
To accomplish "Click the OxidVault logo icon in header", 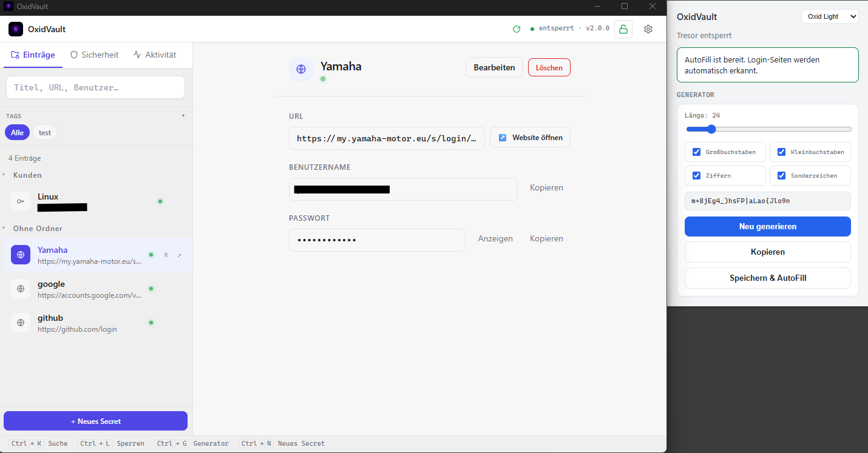I will tap(16, 29).
